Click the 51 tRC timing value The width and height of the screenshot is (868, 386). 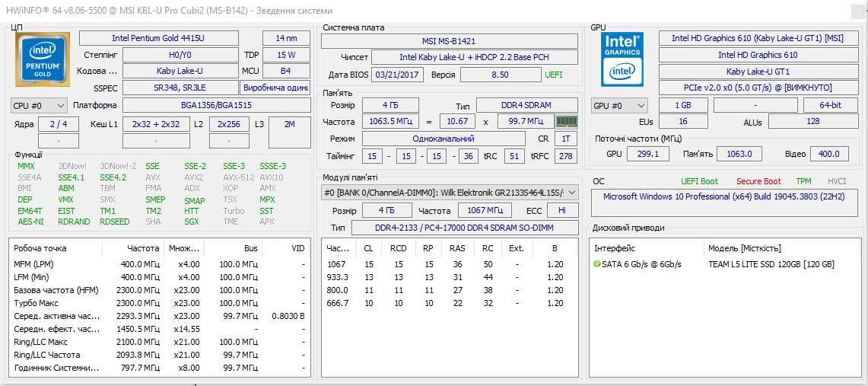(514, 156)
